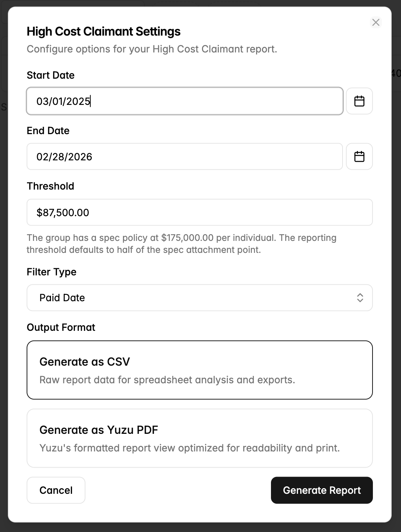Cancel the report settings
The height and width of the screenshot is (532, 401).
pos(56,490)
